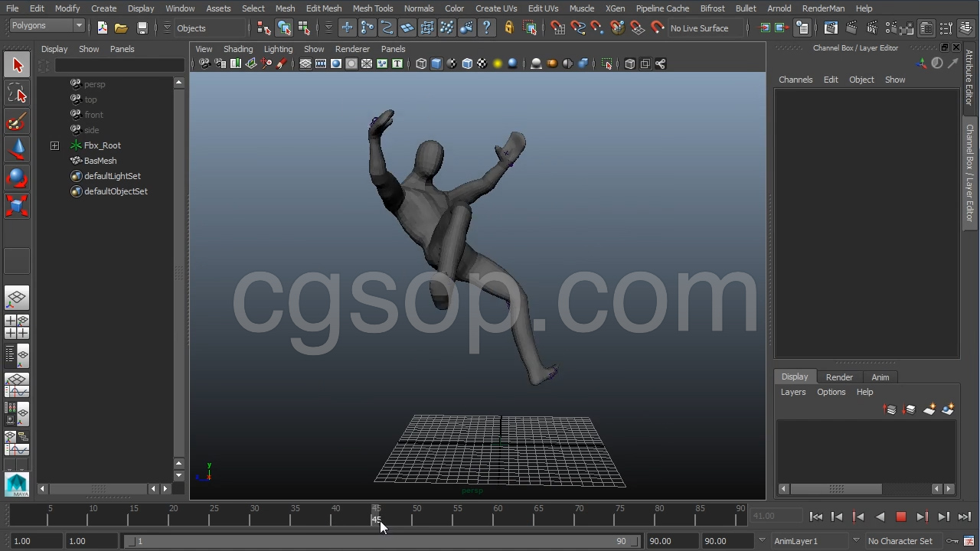Select defaultLightSet in the Outliner

click(113, 176)
